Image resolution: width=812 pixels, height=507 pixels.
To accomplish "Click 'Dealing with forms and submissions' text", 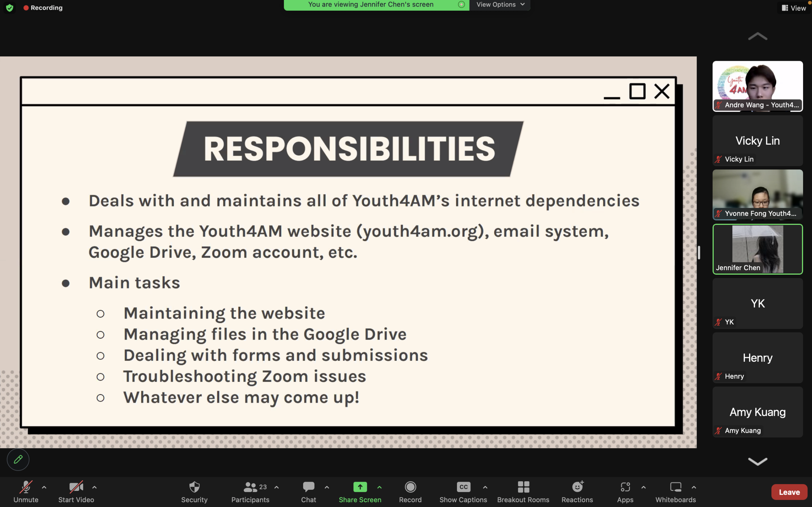I will pos(276,355).
